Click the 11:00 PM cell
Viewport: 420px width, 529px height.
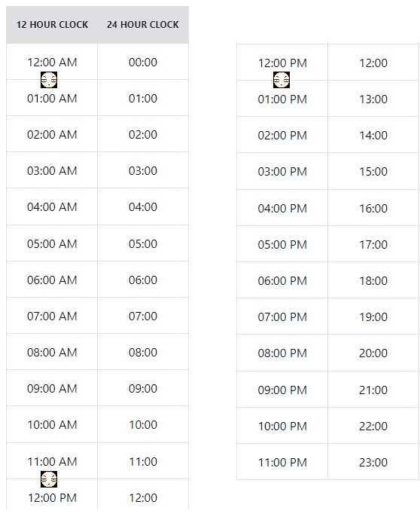282,462
